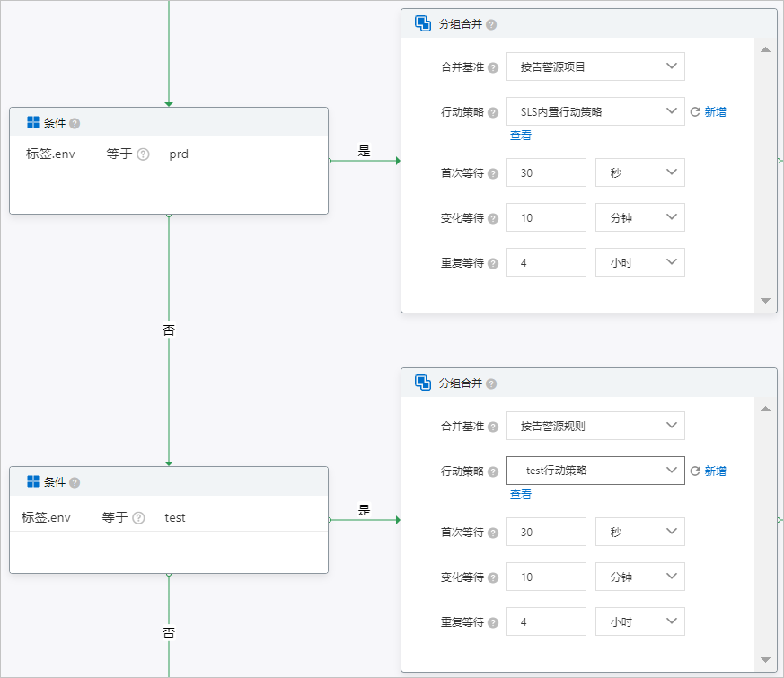The image size is (784, 678).
Task: Click top panel scrollbar down arrow
Action: click(765, 301)
